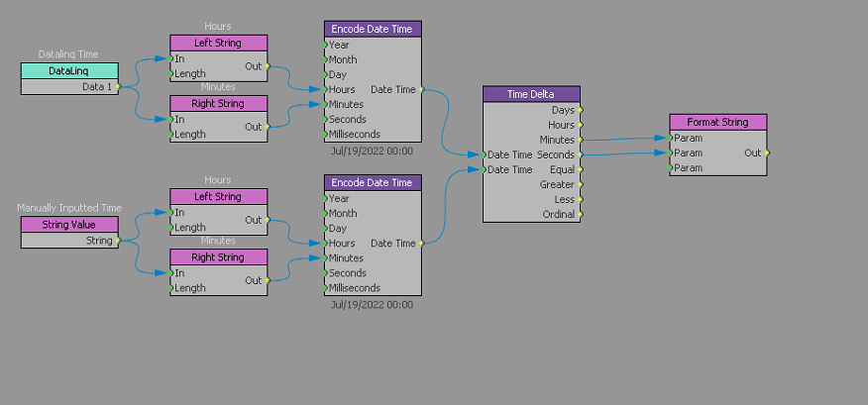
Task: Click Length port of Right String fed by String Value
Action: (170, 288)
